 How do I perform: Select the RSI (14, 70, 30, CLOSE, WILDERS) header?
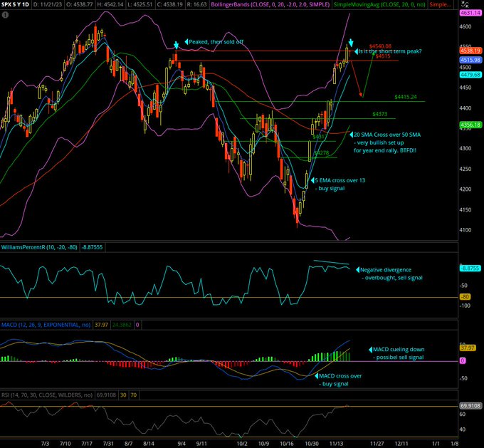(x=46, y=395)
